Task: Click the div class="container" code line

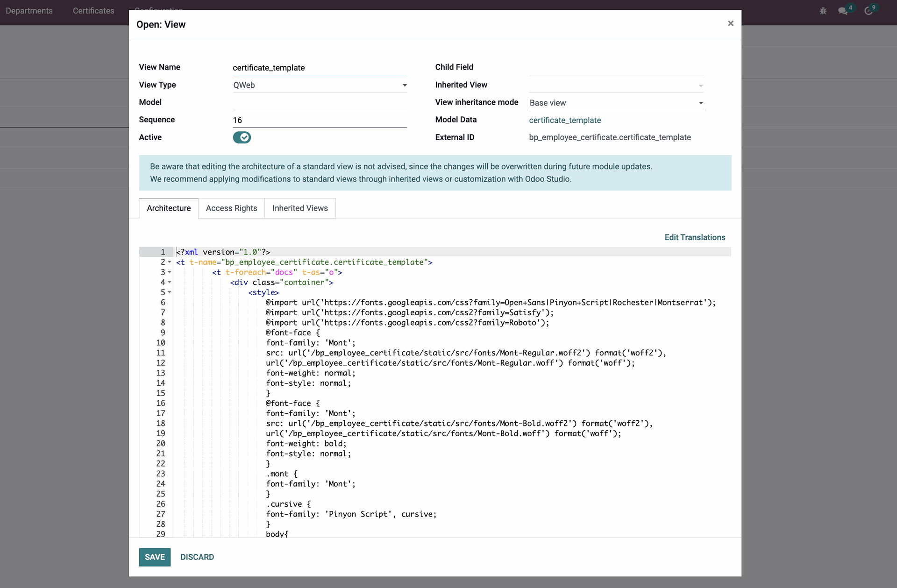Action: click(281, 282)
